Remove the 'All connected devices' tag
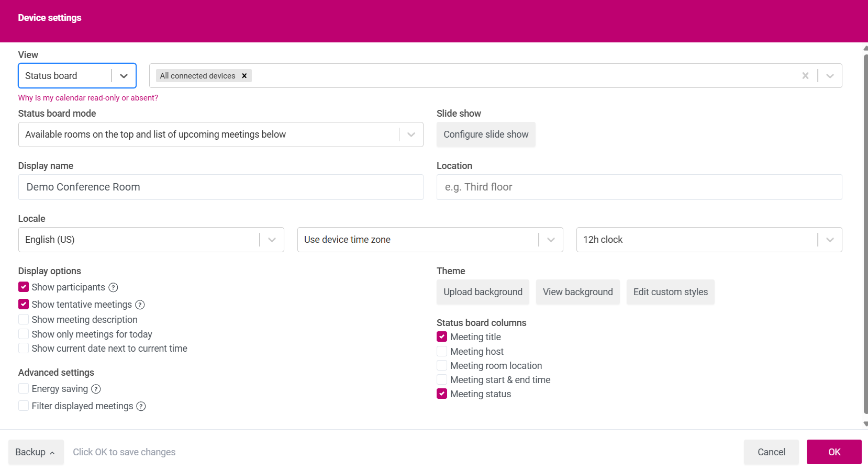868x471 pixels. point(244,76)
